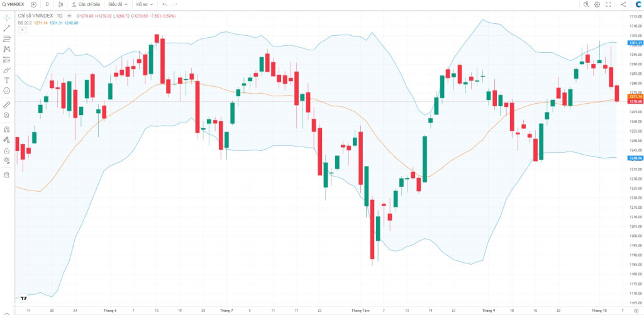The height and width of the screenshot is (315, 644).
Task: Select the Fibonacci retracement tool
Action: pyautogui.click(x=6, y=38)
